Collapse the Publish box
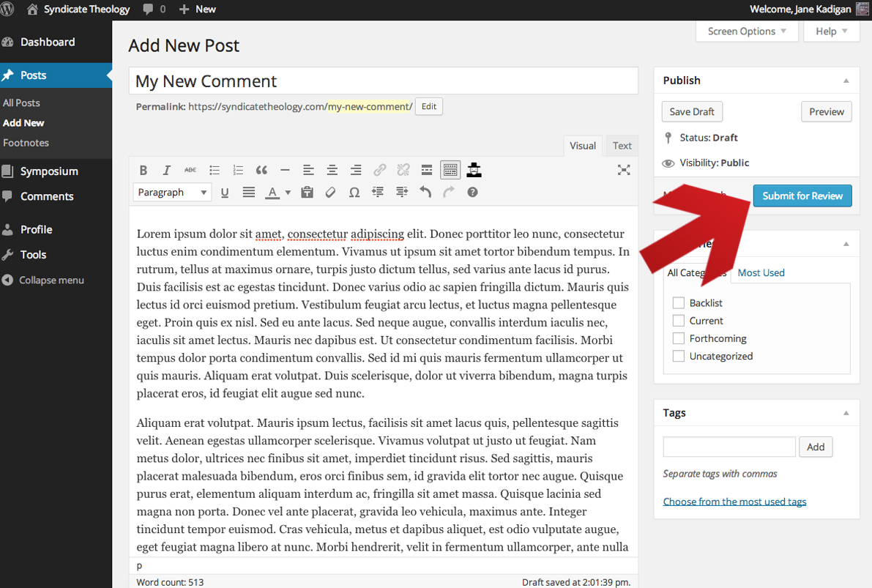 [x=846, y=81]
